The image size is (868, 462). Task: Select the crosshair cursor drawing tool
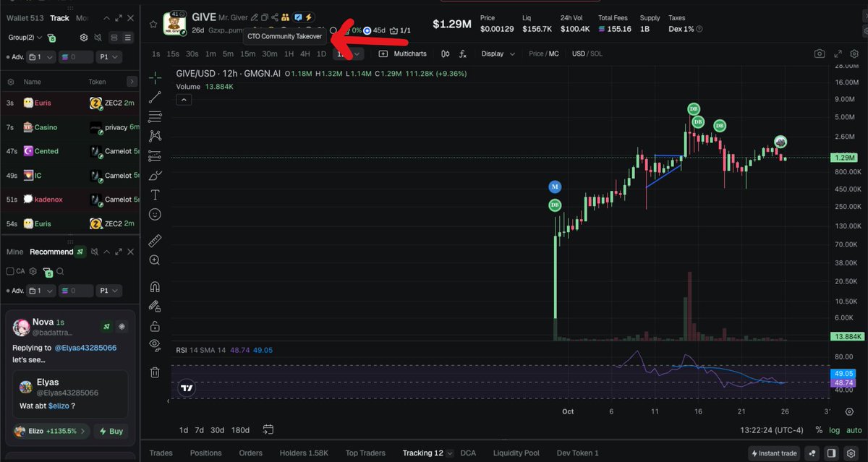click(155, 77)
